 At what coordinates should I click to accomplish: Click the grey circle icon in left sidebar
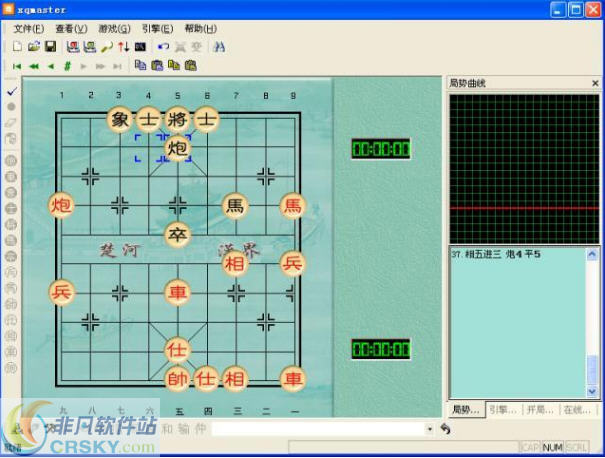point(12,106)
